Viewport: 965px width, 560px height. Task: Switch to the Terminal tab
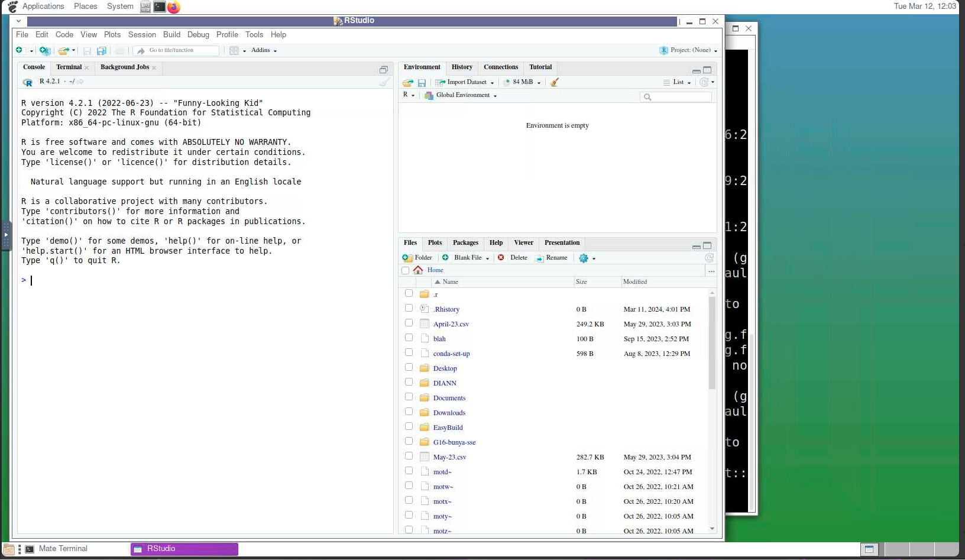click(x=69, y=67)
